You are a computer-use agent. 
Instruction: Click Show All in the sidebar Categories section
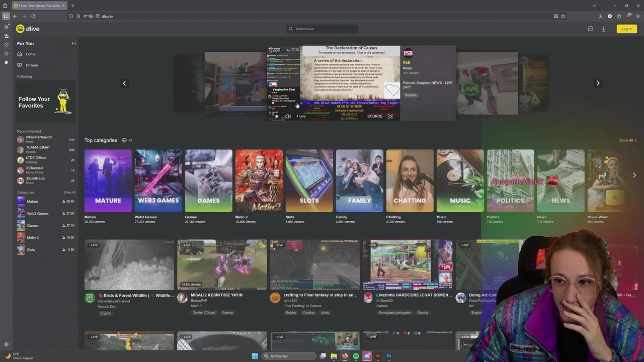click(69, 193)
